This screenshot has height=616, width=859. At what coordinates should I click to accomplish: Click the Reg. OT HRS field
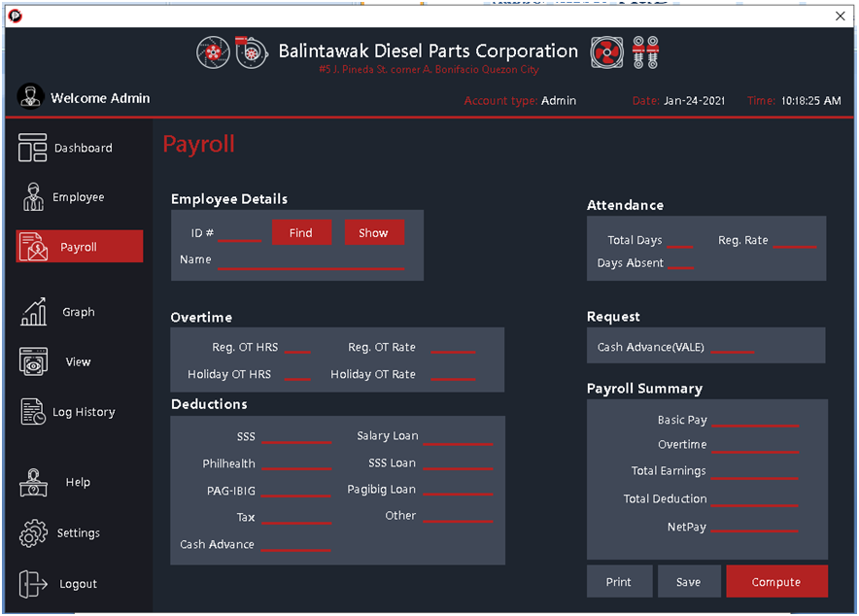point(297,347)
